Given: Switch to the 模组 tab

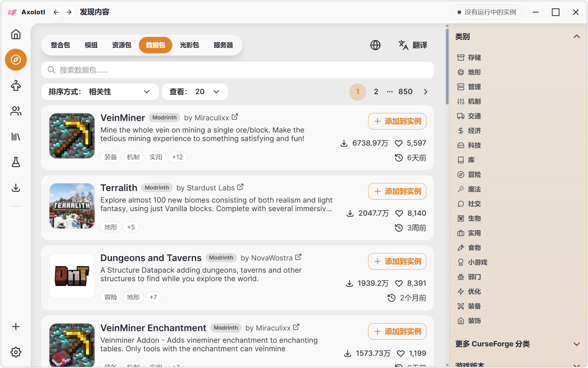Looking at the screenshot, I should click(91, 45).
